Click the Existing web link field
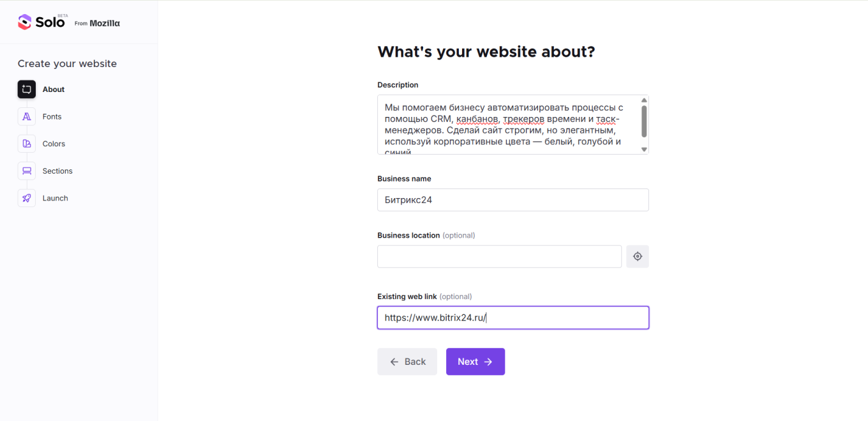The height and width of the screenshot is (421, 868). [513, 318]
